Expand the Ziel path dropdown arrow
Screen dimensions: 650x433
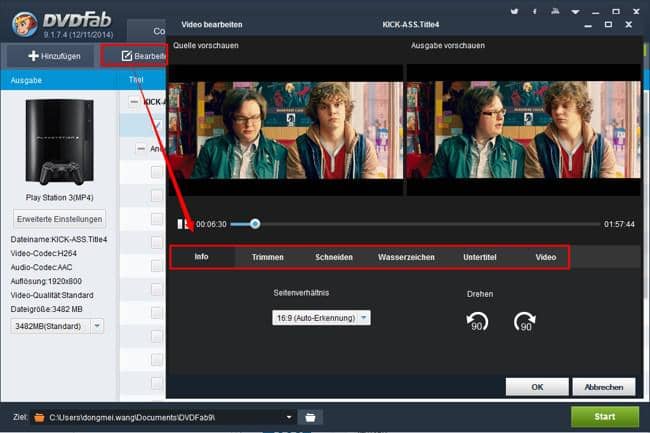289,417
